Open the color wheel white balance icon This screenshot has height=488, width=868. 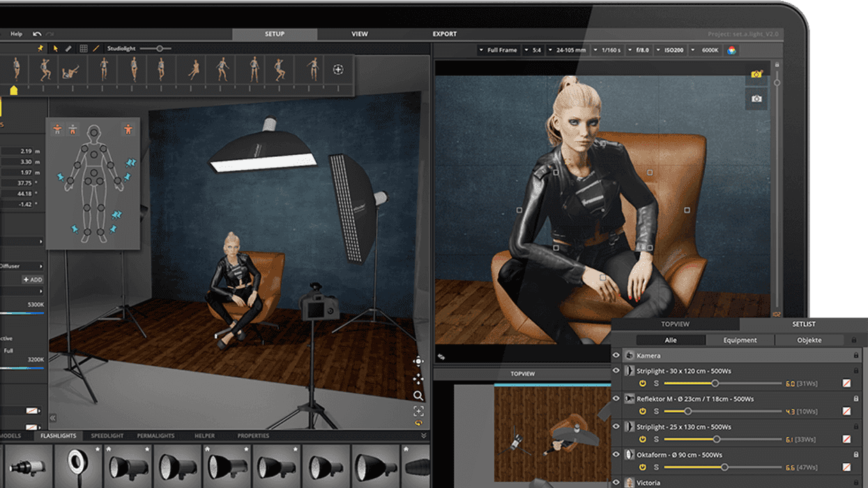click(x=731, y=50)
